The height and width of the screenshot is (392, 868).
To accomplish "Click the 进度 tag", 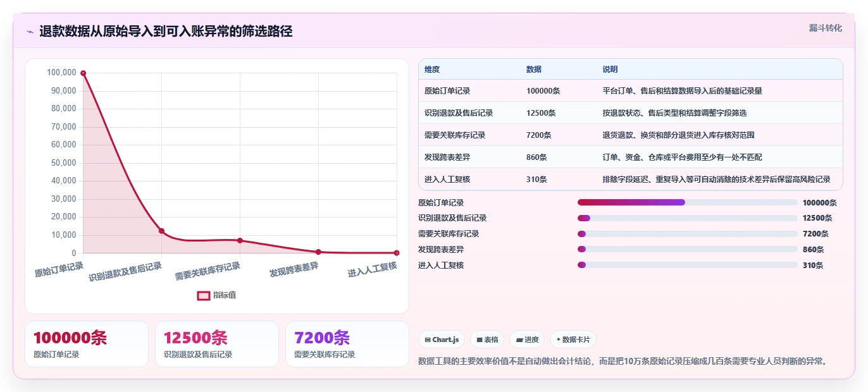I will 527,340.
